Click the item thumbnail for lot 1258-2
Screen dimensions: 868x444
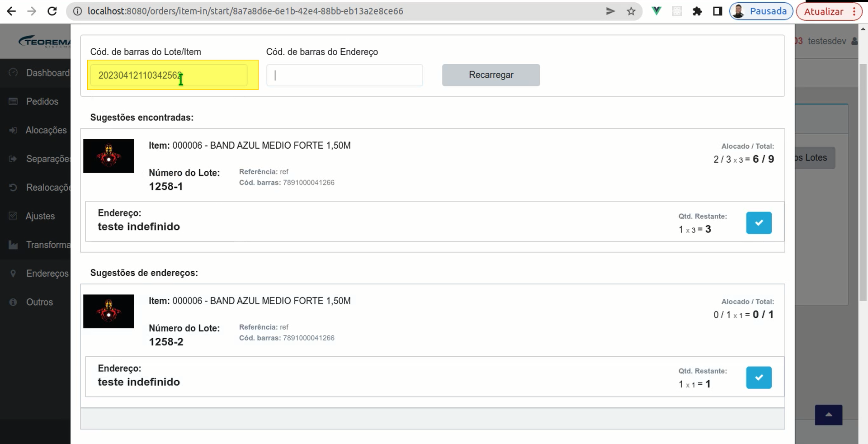coord(108,312)
